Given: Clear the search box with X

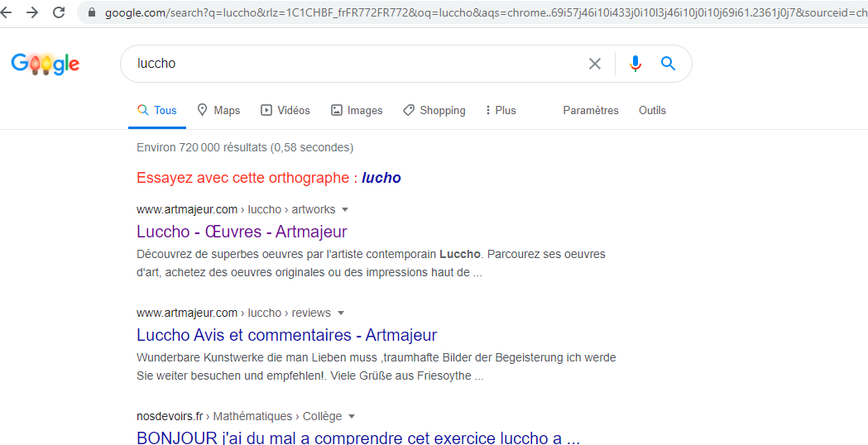Looking at the screenshot, I should click(x=595, y=64).
